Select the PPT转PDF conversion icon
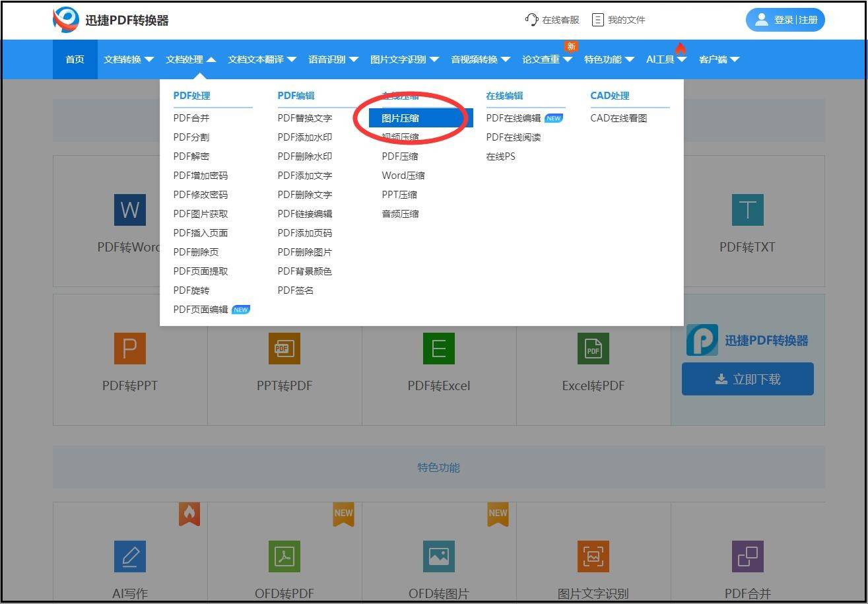Screen dimensions: 868x604 (x=284, y=349)
